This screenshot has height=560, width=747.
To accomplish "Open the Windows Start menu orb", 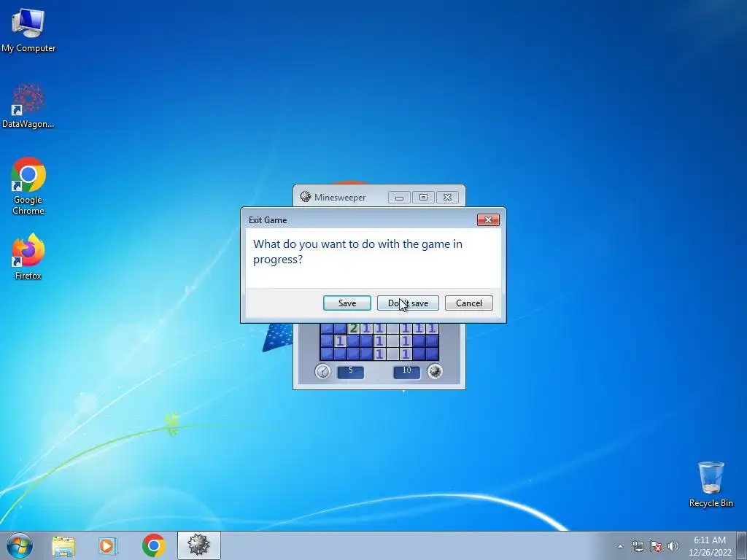I will [20, 545].
